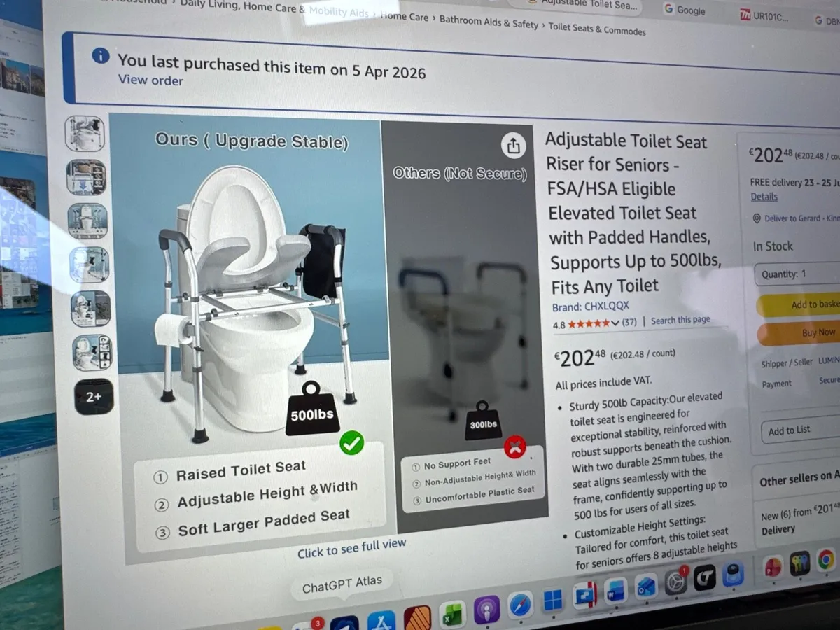Open the Passwords keys icon in dock
The height and width of the screenshot is (630, 840).
tap(799, 563)
